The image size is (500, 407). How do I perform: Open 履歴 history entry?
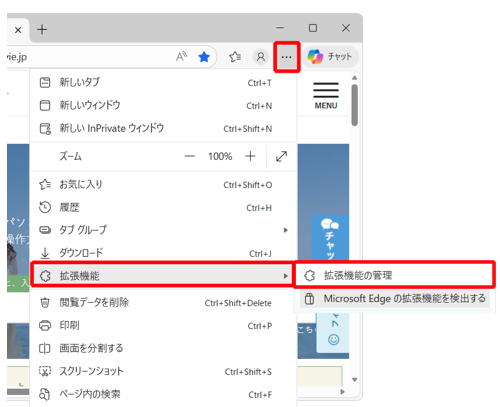[x=163, y=207]
